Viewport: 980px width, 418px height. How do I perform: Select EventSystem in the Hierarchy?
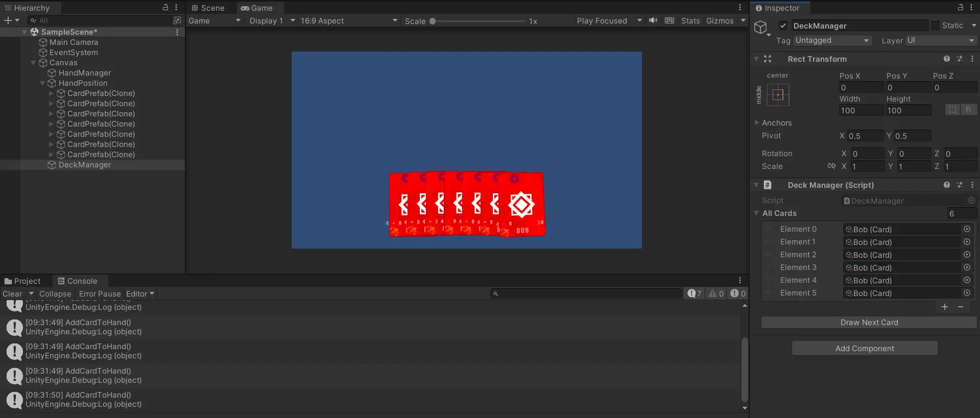74,53
